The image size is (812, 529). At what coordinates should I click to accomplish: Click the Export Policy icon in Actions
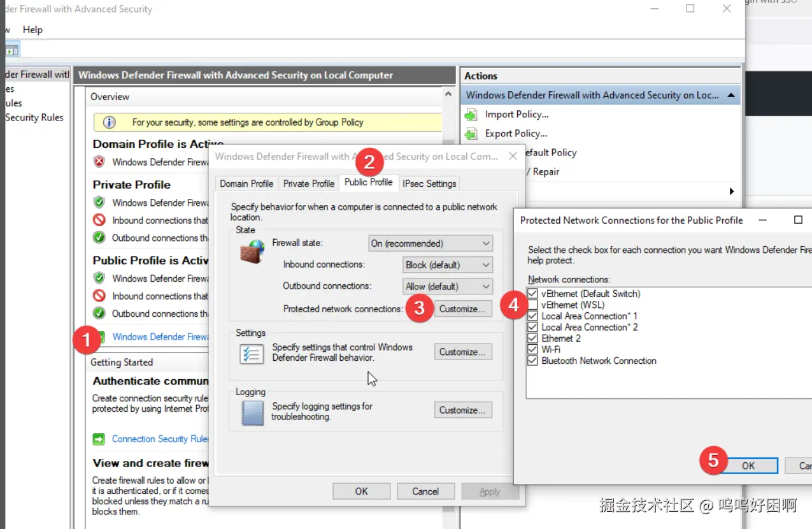[x=471, y=134]
